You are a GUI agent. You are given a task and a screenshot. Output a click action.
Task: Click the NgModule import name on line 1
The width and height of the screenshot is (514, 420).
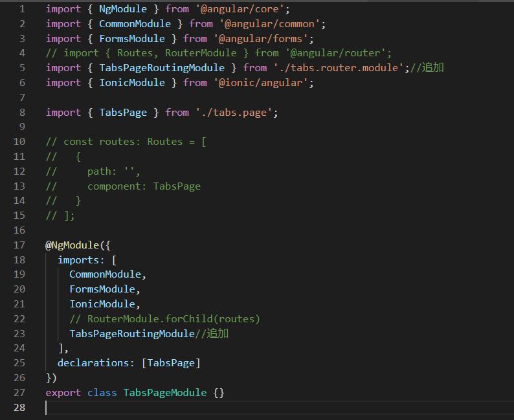click(x=123, y=9)
